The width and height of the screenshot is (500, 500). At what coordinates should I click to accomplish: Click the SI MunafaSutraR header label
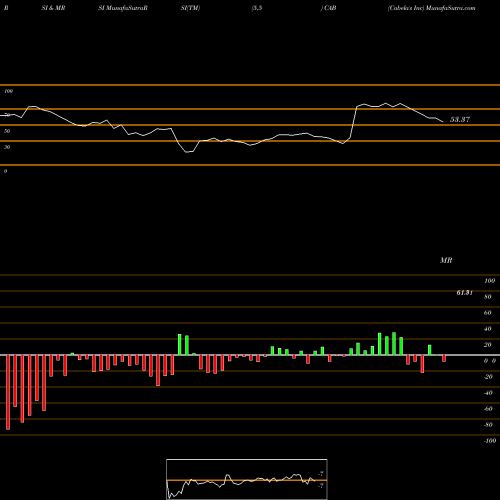[123, 8]
